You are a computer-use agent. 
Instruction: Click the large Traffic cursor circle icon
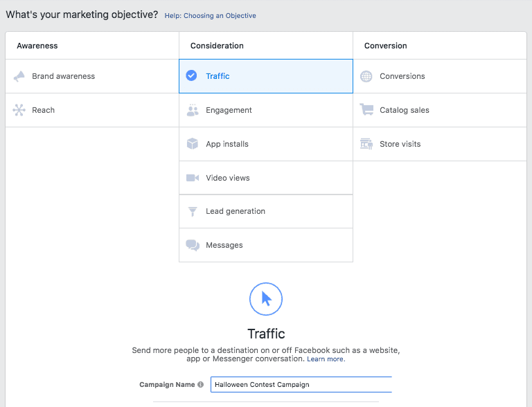(266, 299)
